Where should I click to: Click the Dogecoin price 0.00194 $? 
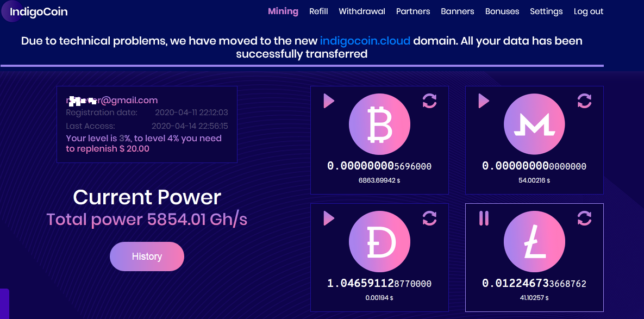tap(379, 298)
